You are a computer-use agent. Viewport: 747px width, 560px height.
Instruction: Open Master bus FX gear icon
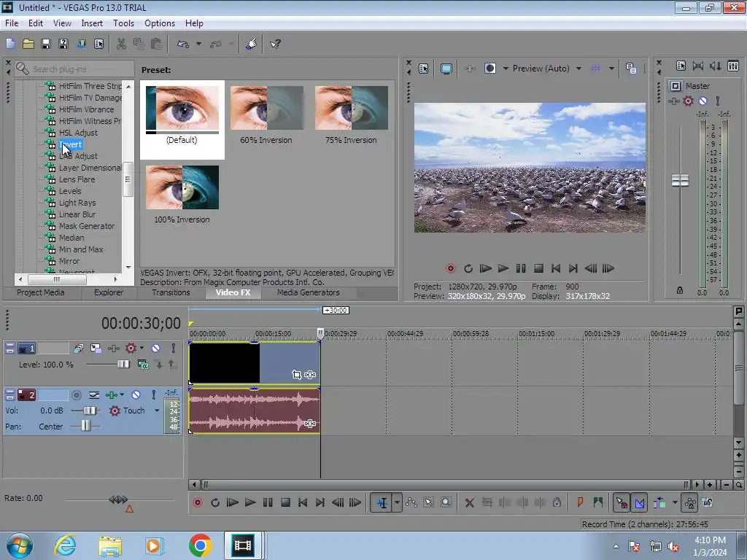(688, 101)
